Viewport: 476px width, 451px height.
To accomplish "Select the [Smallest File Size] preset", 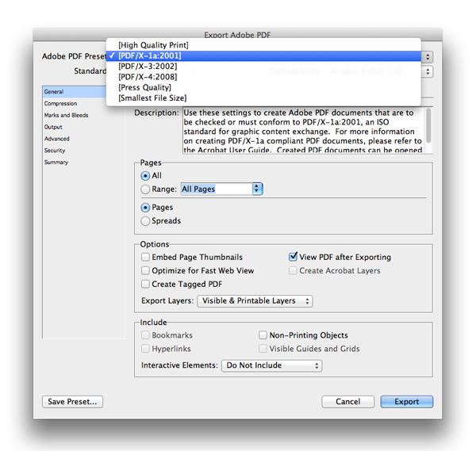I will click(263, 98).
